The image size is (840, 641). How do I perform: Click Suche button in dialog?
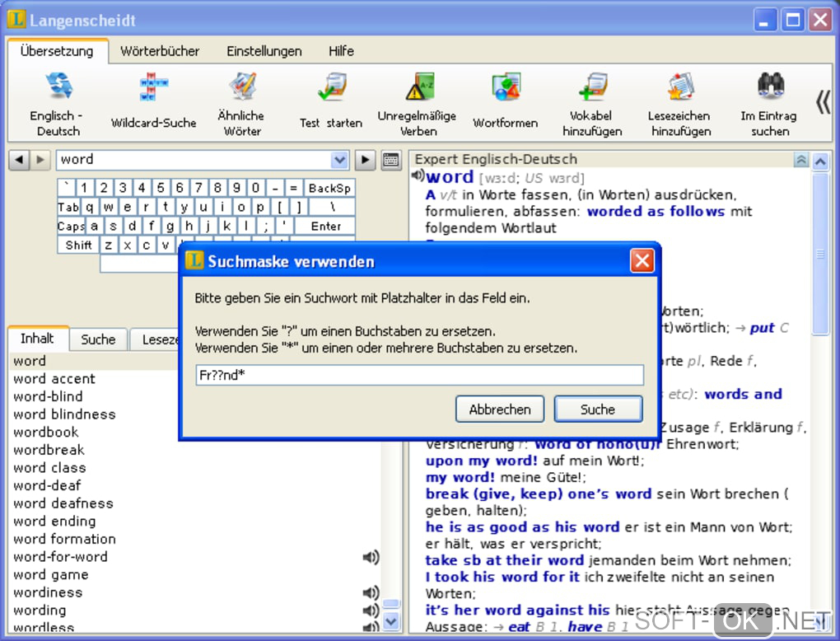click(598, 409)
